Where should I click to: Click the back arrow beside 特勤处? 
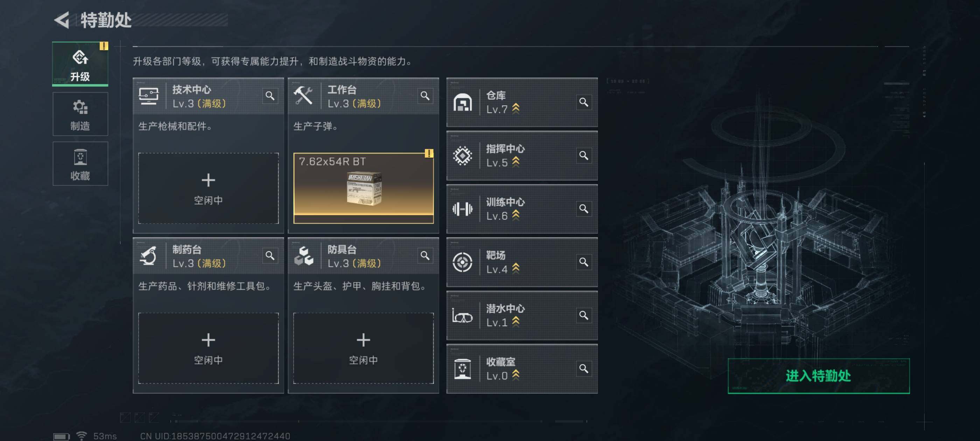point(62,20)
